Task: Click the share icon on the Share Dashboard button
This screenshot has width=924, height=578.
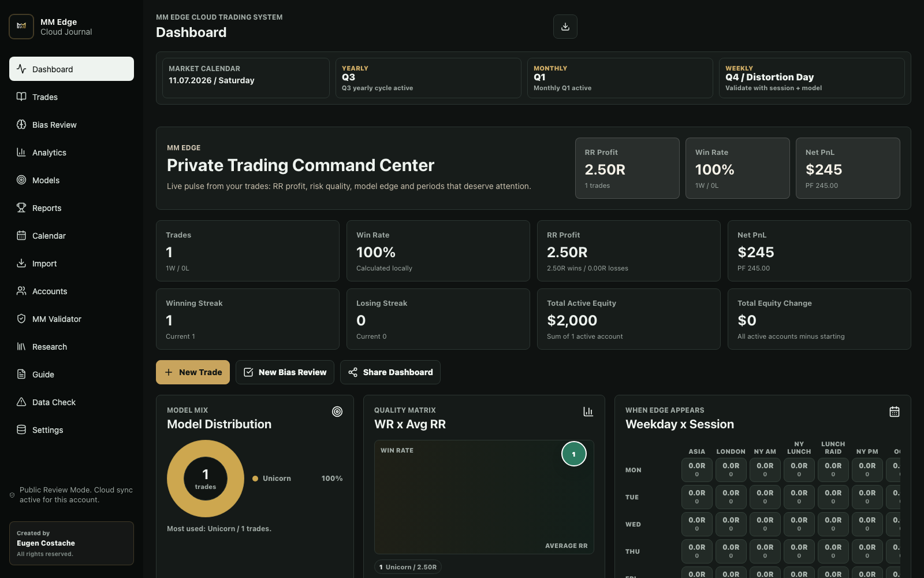Action: click(353, 372)
